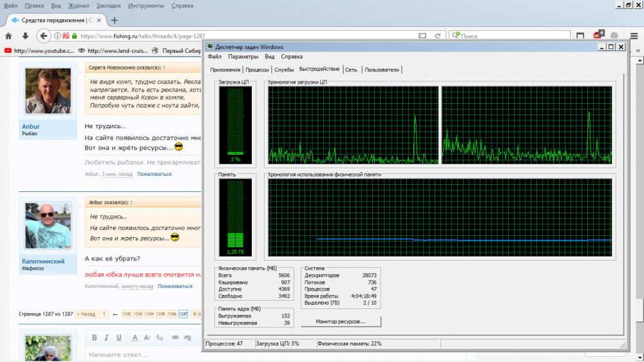
Task: Click the Firefox home icon
Action: 9,36
